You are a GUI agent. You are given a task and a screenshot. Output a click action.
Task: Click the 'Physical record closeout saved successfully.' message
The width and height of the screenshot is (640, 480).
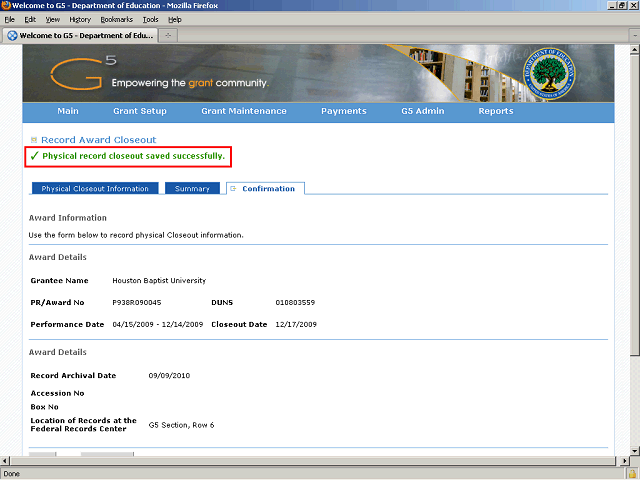tap(133, 156)
